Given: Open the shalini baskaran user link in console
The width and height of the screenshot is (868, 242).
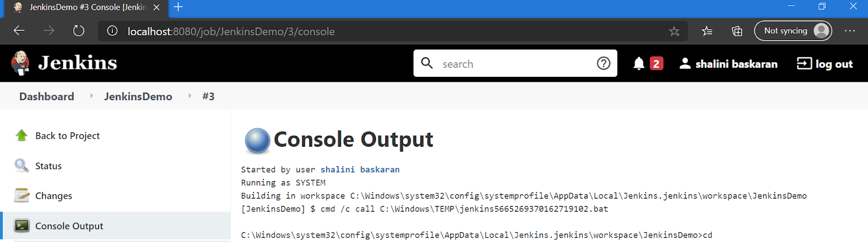Looking at the screenshot, I should tap(360, 169).
